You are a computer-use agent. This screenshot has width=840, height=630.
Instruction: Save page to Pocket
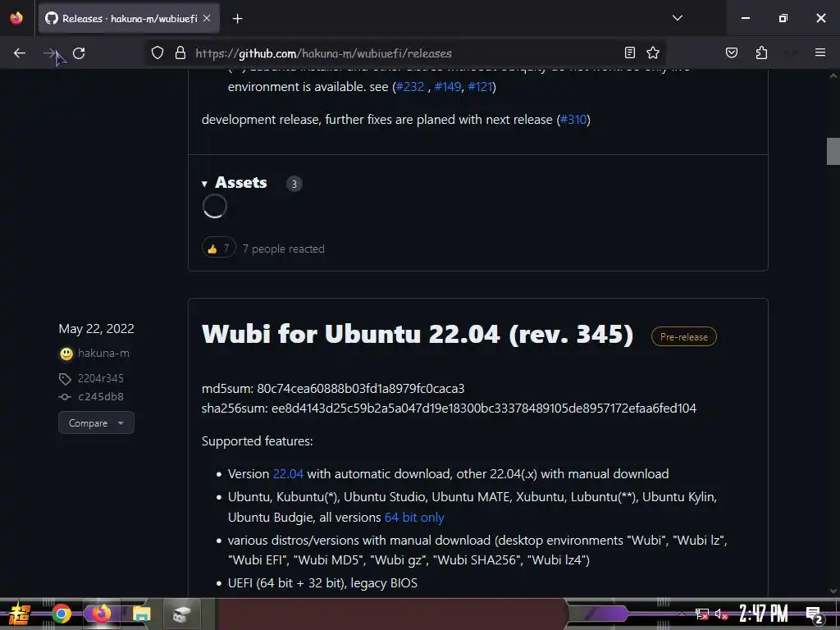click(x=731, y=52)
